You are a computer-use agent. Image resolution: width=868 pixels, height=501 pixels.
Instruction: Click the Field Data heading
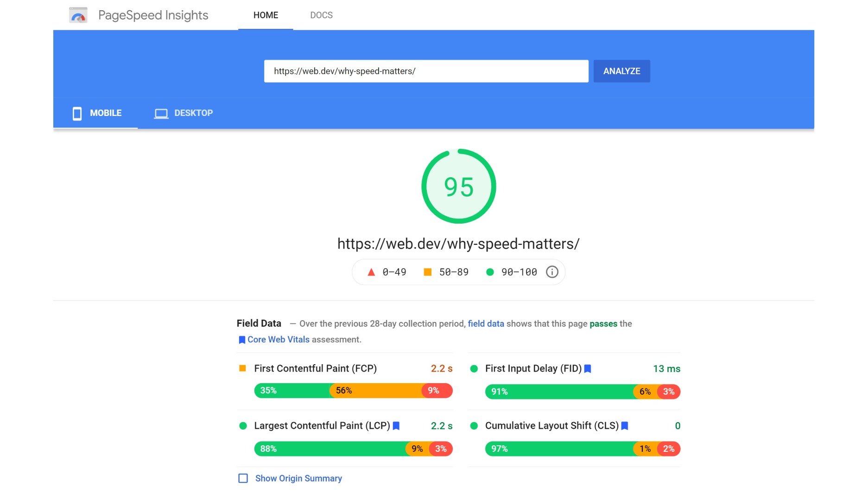259,323
